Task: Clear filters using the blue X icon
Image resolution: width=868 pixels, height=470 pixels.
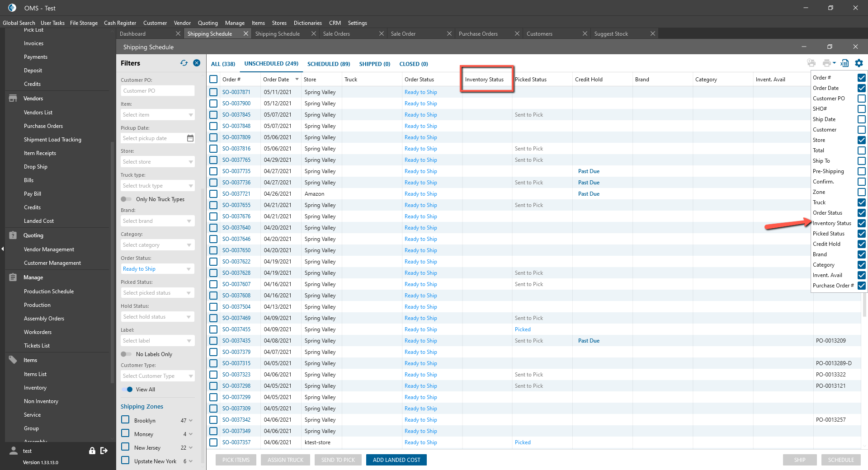Action: click(197, 63)
